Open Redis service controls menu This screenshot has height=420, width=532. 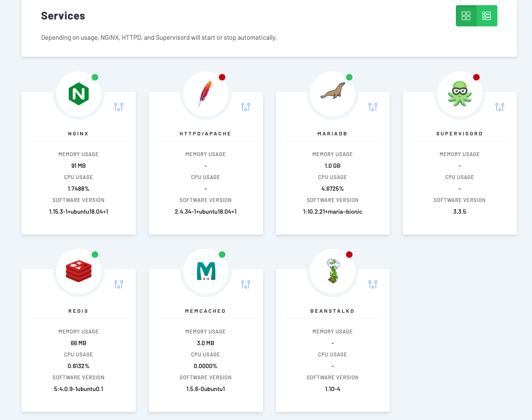tap(119, 284)
